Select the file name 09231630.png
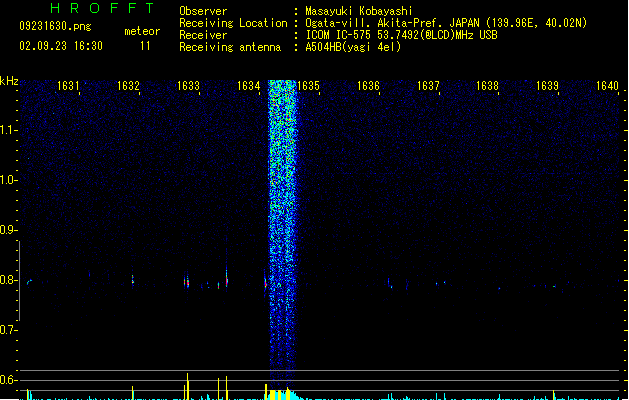 (x=55, y=26)
